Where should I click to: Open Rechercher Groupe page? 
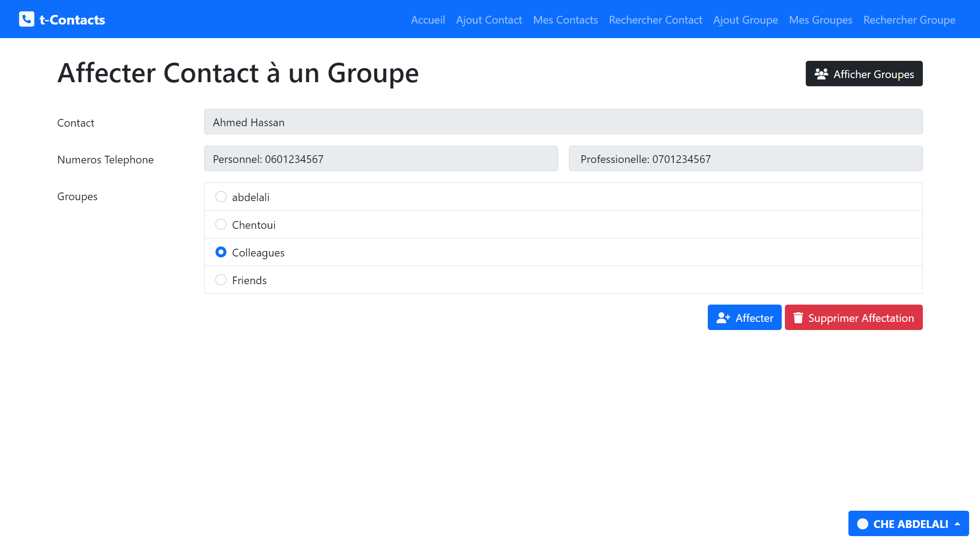coord(909,20)
